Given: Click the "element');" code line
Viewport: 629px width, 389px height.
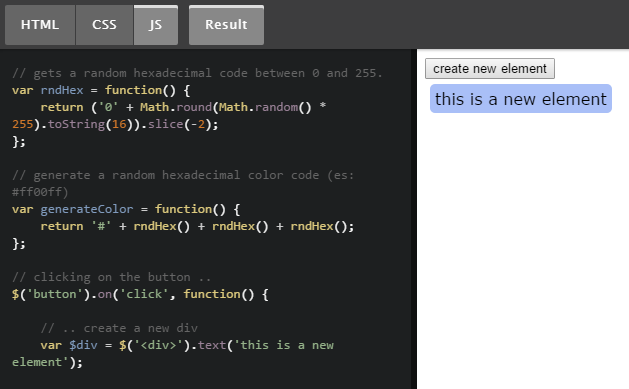Looking at the screenshot, I should click(47, 362).
